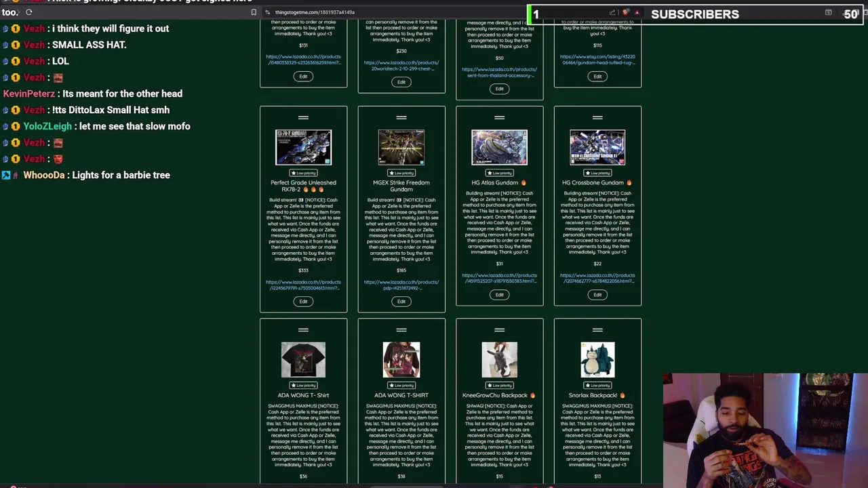Click Low priority badge on MGEX Strike Freedom
Viewport: 868px width, 488px height.
click(x=401, y=173)
